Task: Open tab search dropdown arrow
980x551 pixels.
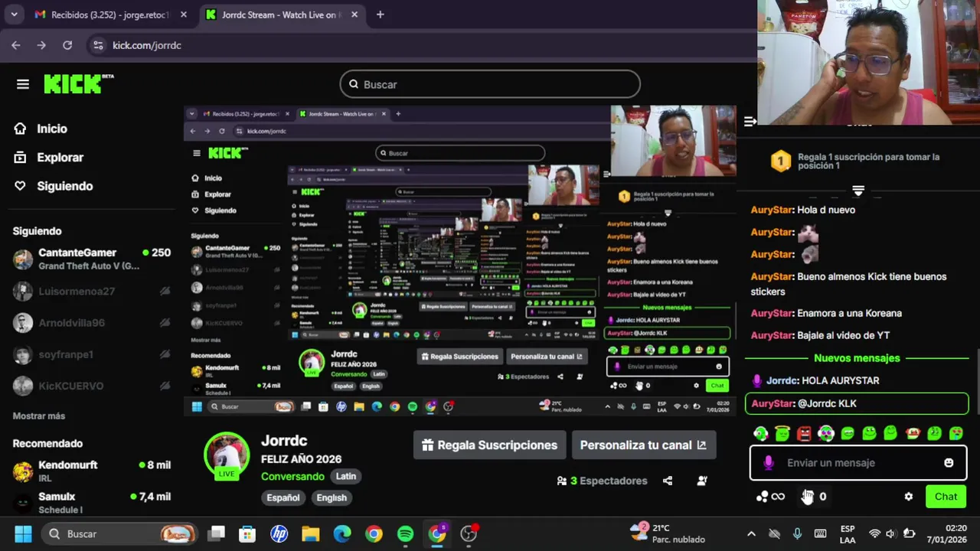Action: pos(14,15)
